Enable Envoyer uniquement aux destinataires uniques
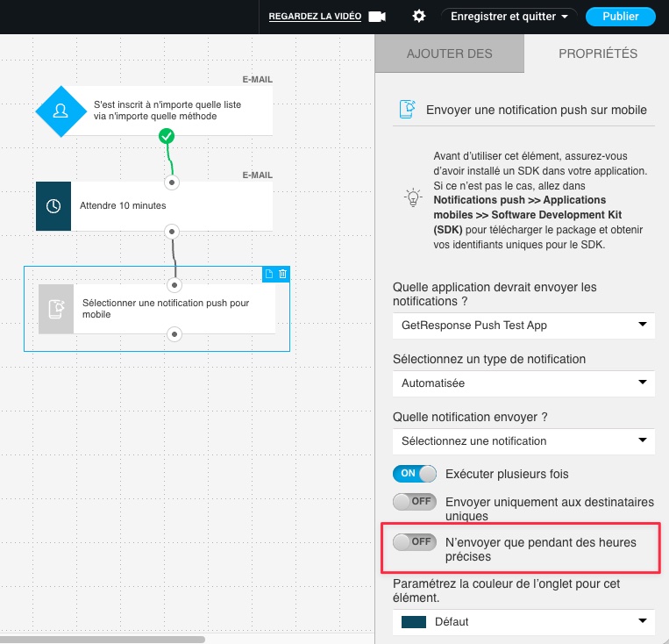669x644 pixels. pos(415,501)
